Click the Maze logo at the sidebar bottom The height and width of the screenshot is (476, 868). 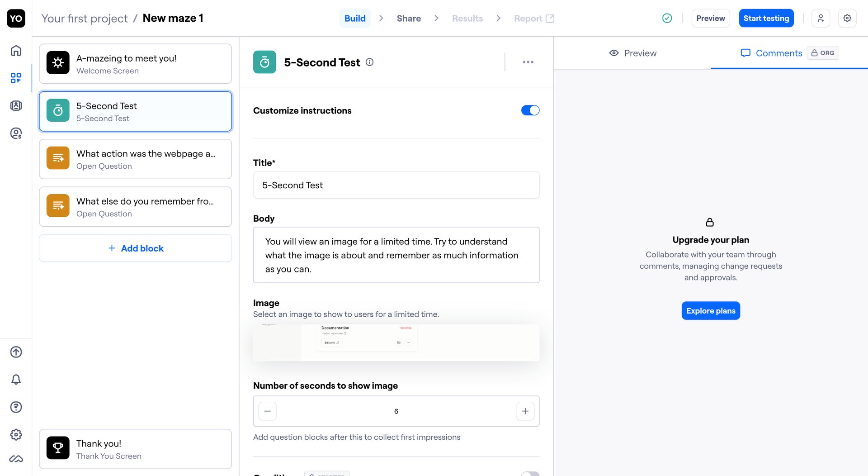16,458
